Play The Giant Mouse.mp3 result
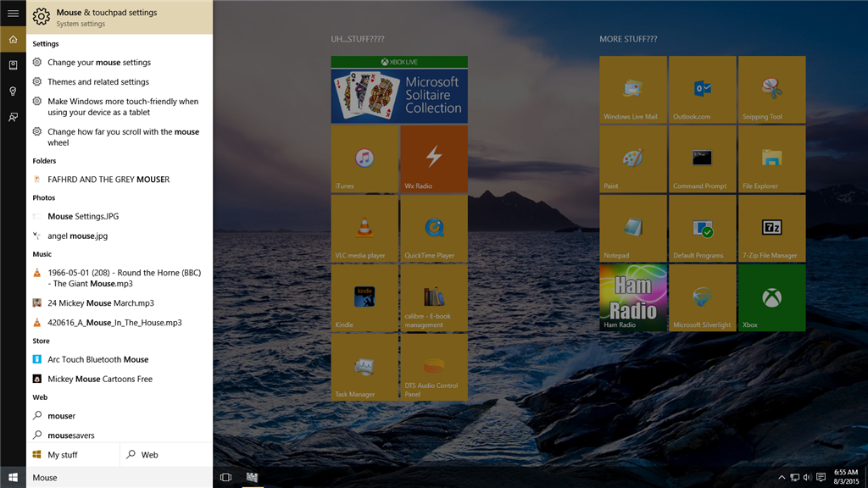Screen dimensions: 868x488 point(120,278)
